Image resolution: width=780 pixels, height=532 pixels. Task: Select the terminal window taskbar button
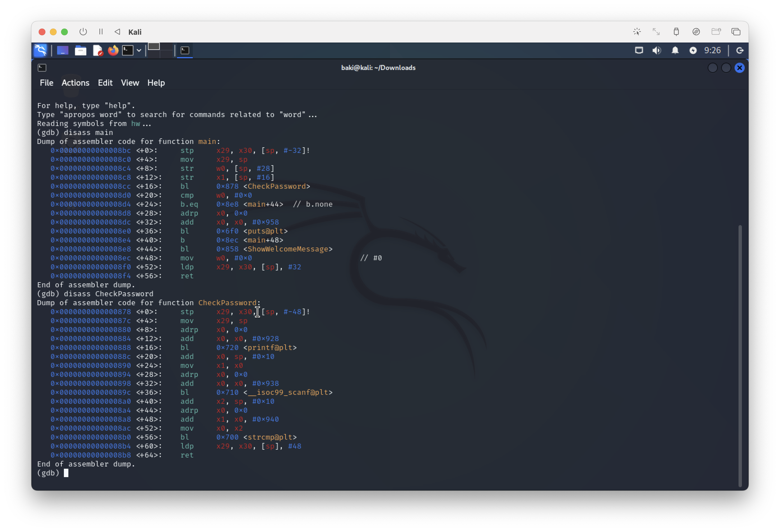(185, 50)
